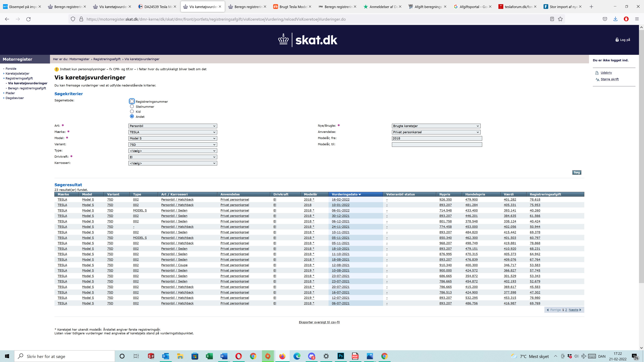Open Windows settings gear in taskbar
The height and width of the screenshot is (362, 644).
click(326, 356)
